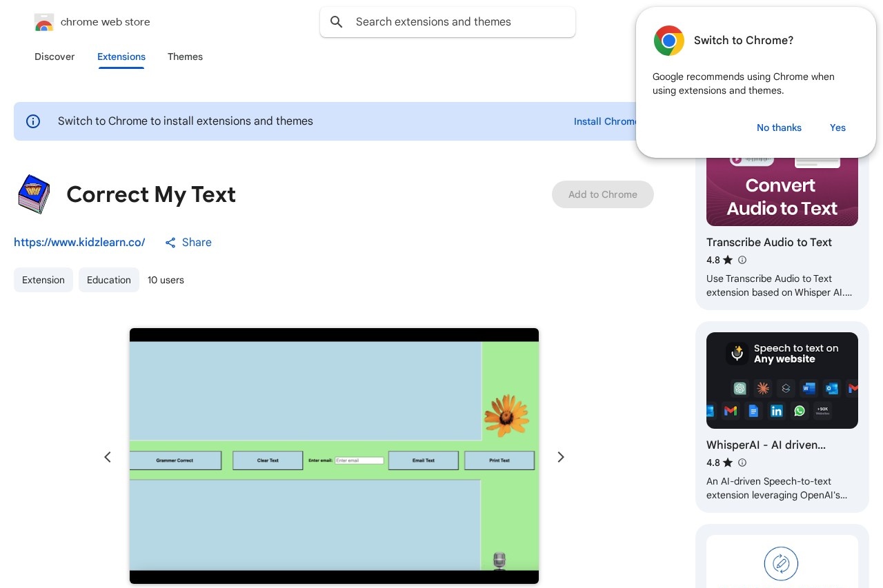Click the rating info icon for Transcribe Audio
The height and width of the screenshot is (588, 883).
(x=742, y=260)
